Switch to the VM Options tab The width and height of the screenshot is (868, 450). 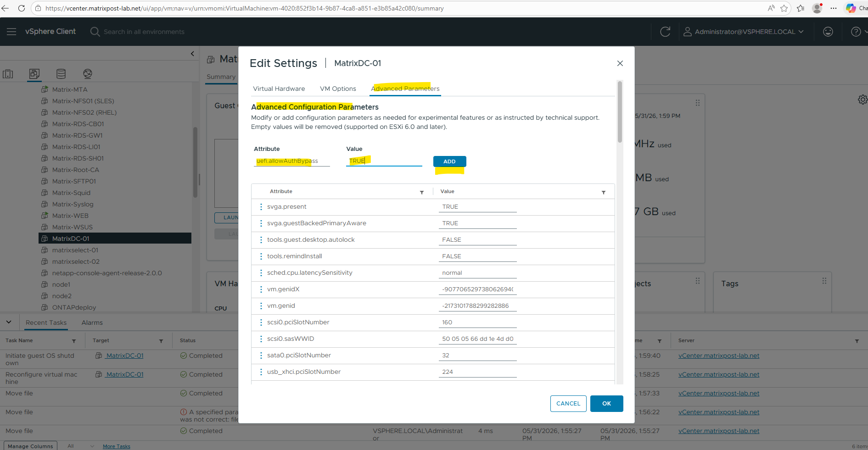(338, 89)
